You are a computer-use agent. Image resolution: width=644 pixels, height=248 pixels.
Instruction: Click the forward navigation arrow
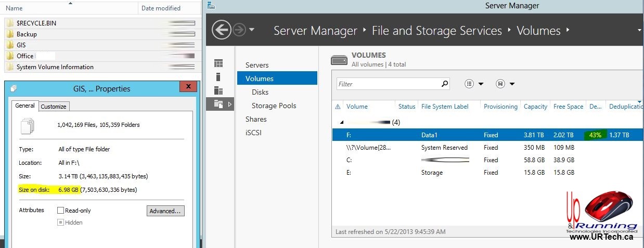[x=239, y=30]
